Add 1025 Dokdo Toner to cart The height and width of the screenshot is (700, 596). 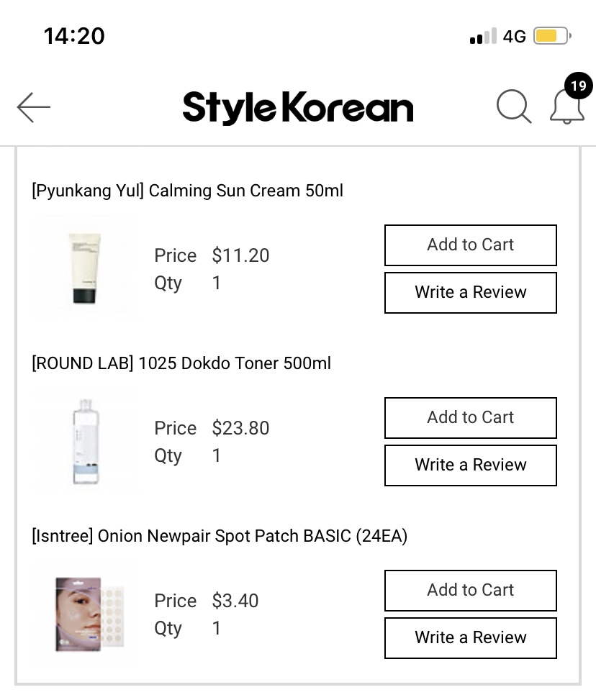click(470, 418)
